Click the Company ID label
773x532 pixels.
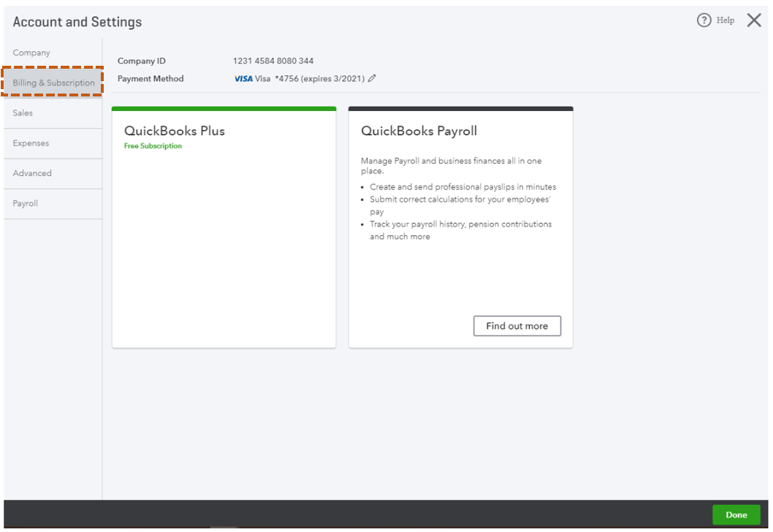coord(142,61)
